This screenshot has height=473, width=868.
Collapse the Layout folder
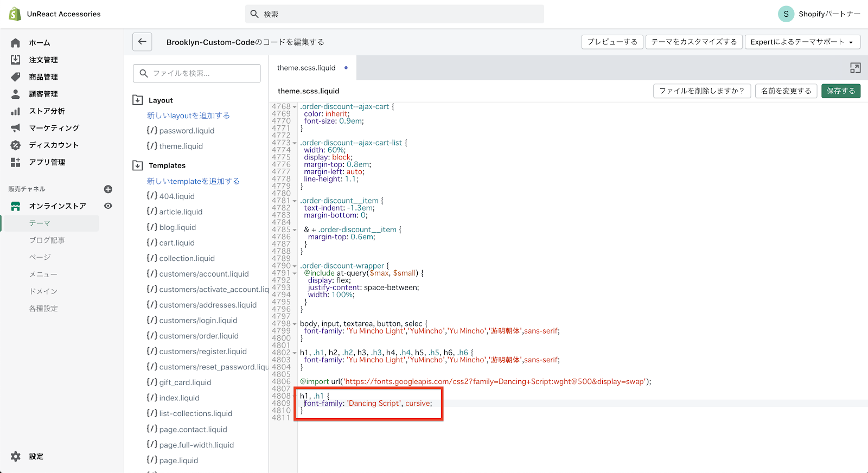point(138,100)
